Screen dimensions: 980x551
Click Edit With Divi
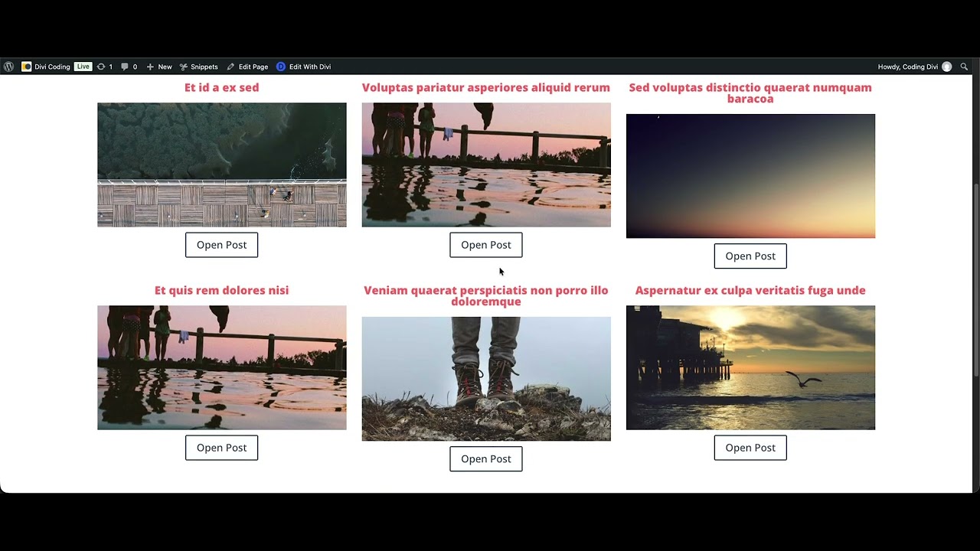(x=304, y=67)
